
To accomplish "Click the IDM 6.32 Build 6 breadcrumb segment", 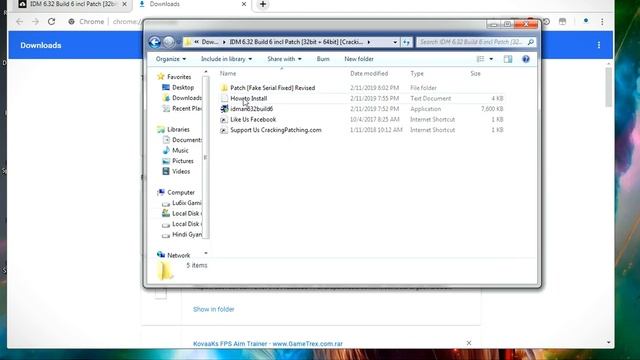I will 296,42.
